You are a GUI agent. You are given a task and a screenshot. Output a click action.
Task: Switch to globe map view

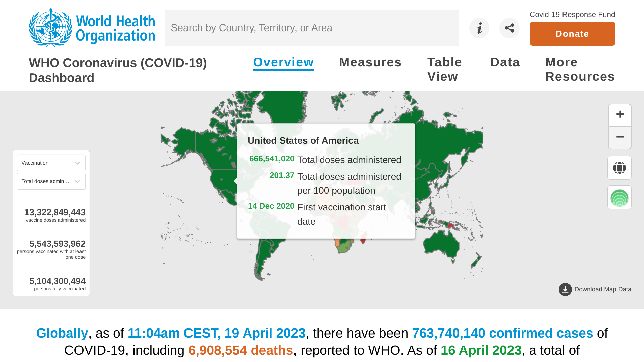[619, 168]
